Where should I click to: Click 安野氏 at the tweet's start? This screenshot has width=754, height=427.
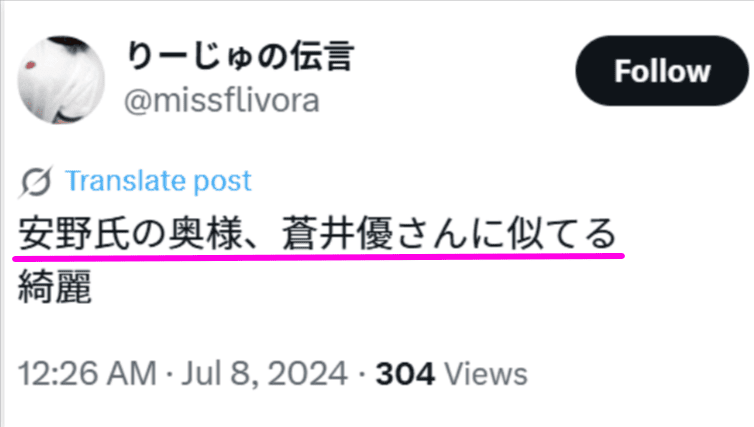(x=75, y=234)
